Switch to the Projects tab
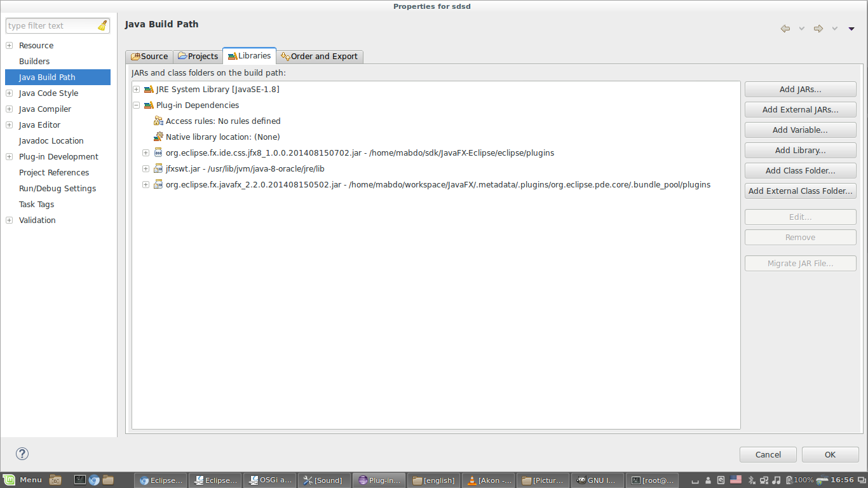 198,57
